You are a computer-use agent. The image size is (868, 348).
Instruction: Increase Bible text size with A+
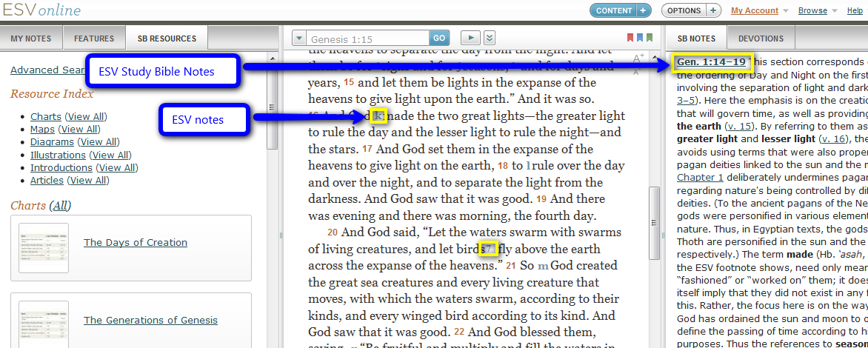pyautogui.click(x=638, y=58)
